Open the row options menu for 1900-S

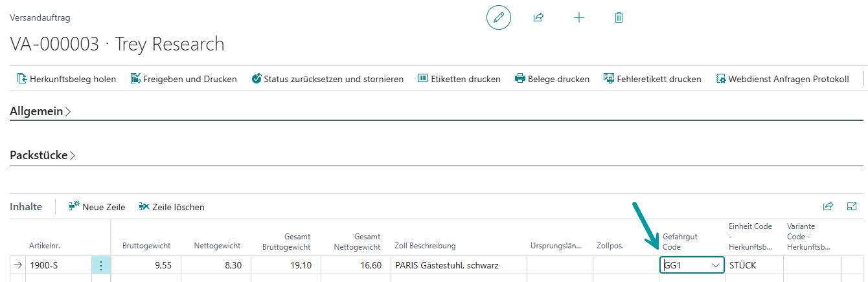(x=100, y=265)
